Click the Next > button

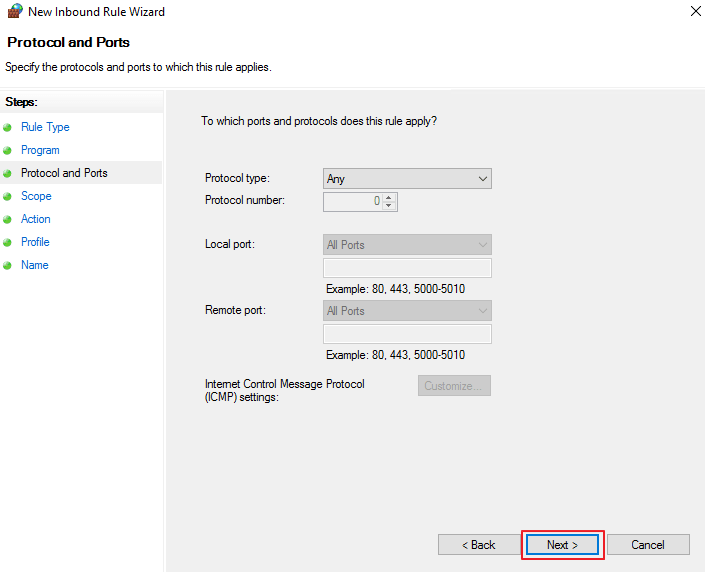[x=562, y=545]
